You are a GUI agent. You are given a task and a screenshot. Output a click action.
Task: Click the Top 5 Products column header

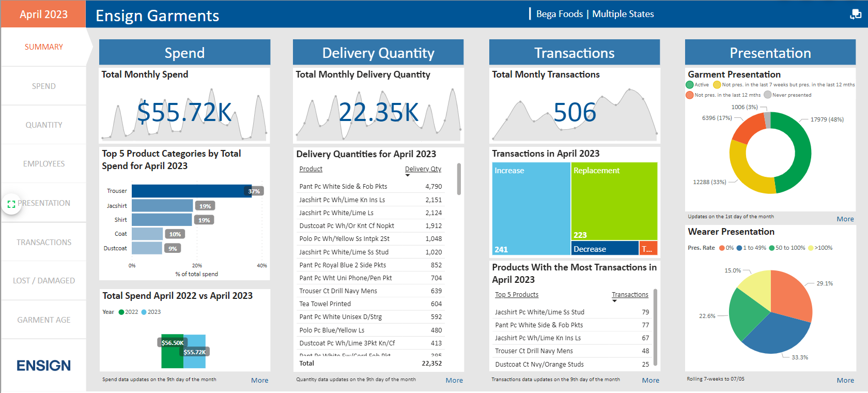[x=516, y=295]
